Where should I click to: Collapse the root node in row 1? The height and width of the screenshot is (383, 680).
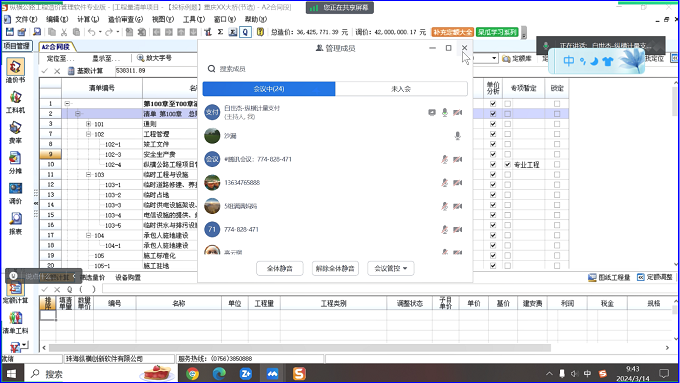click(x=67, y=104)
